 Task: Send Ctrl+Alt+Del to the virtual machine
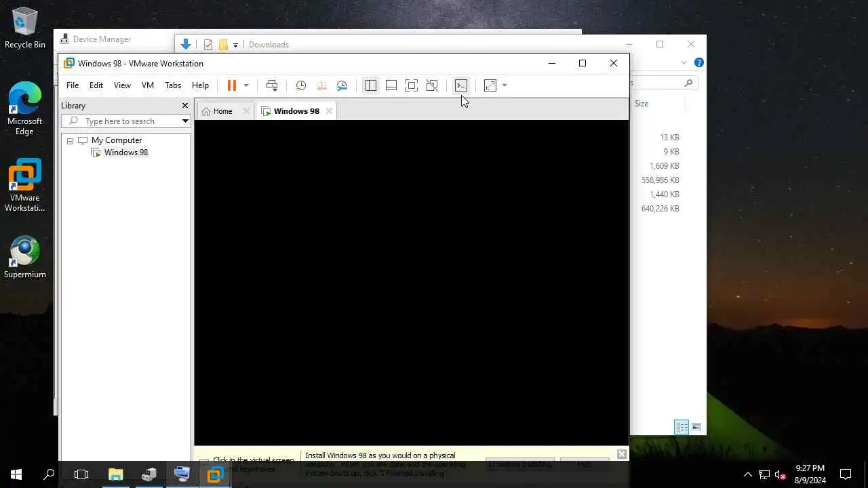pyautogui.click(x=272, y=85)
